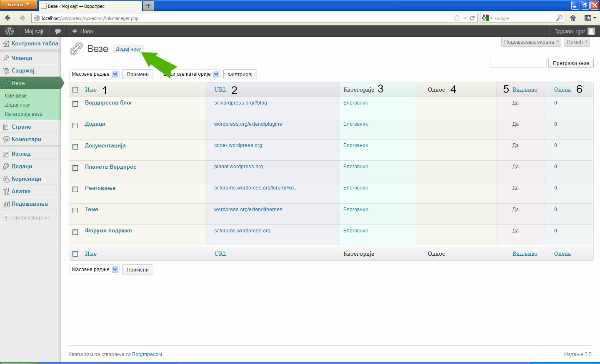
Task: Open the Вордпресом link in the footer
Action: [147, 354]
